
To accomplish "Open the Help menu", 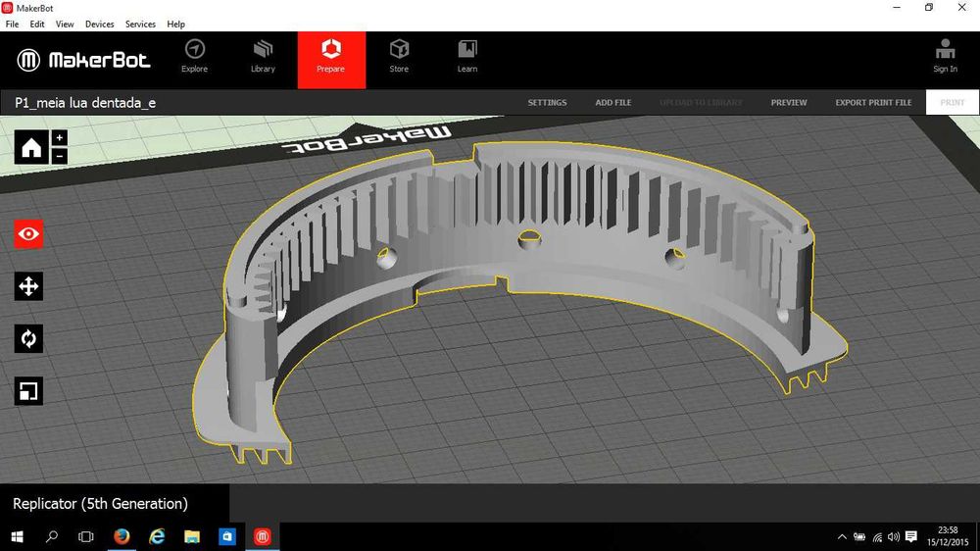I will 175,25.
